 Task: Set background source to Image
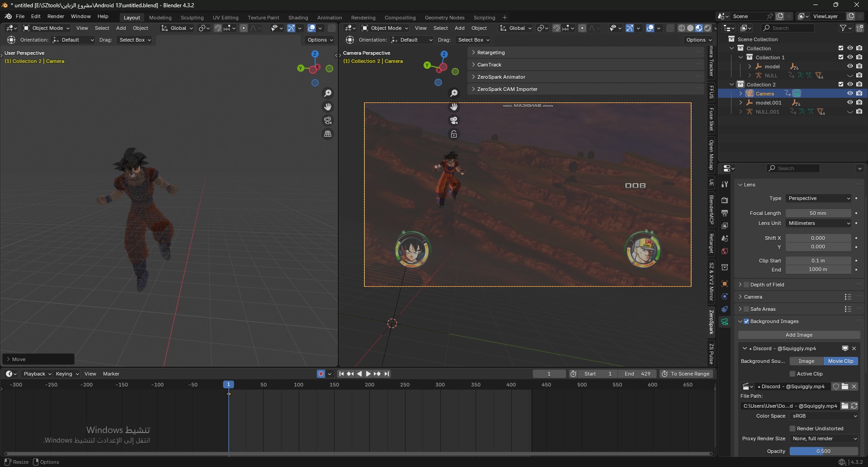[807, 361]
